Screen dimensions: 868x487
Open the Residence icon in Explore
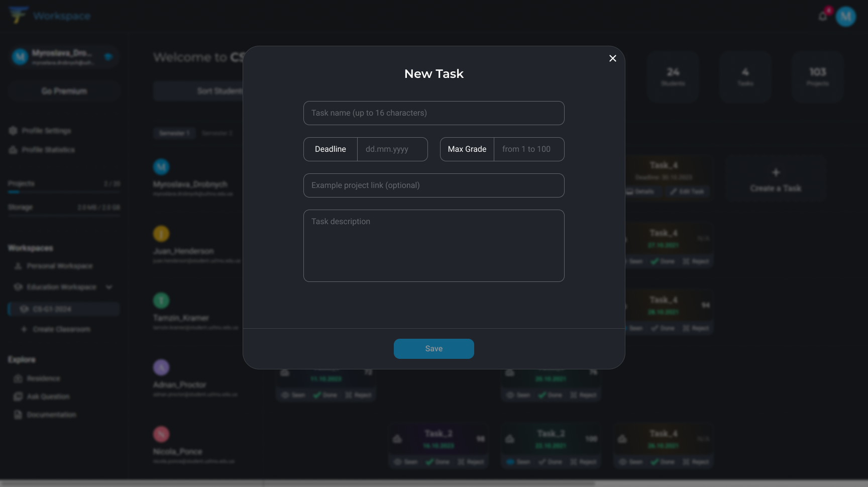click(x=18, y=378)
